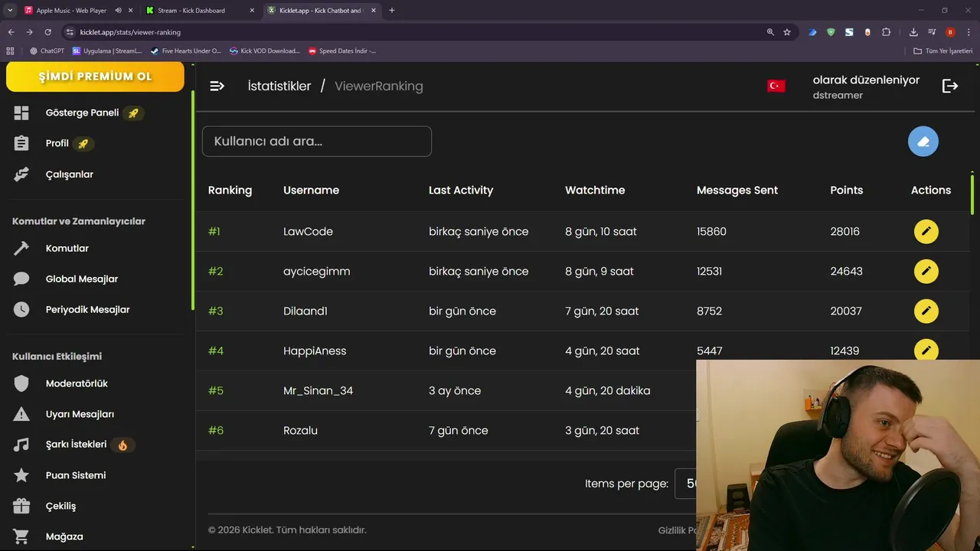Viewport: 980px width, 551px height.
Task: Focus the Kullanıcı adı ara search field
Action: 317,142
